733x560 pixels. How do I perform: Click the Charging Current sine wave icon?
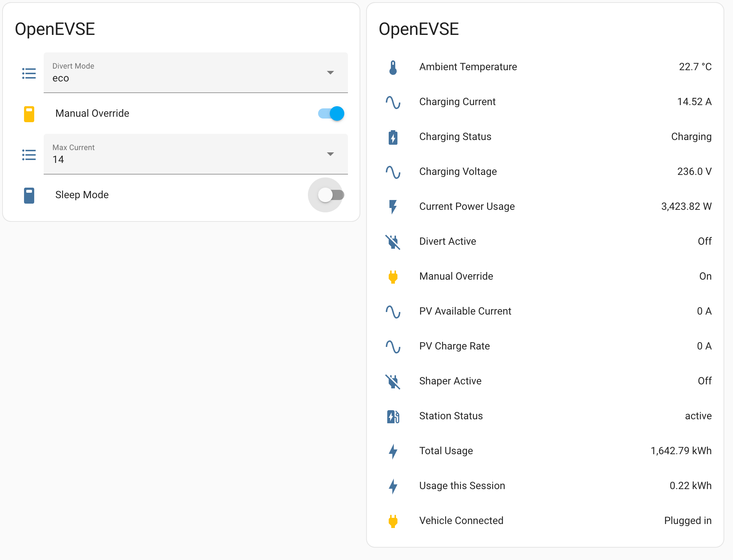point(393,102)
